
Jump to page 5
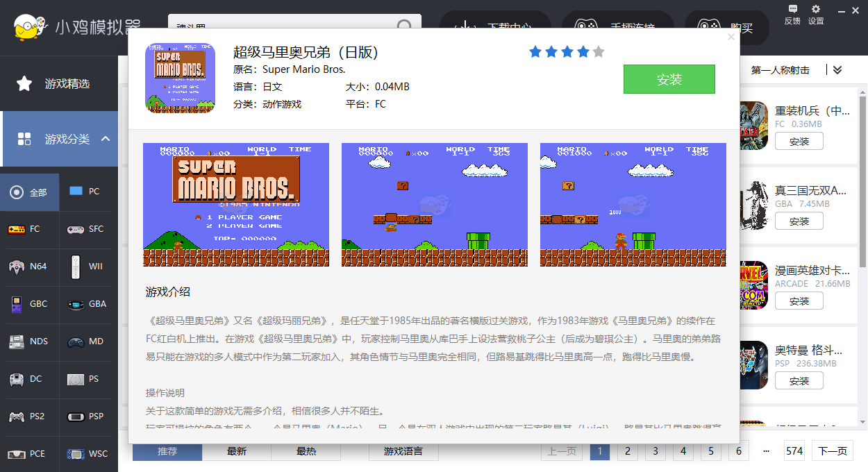[711, 451]
